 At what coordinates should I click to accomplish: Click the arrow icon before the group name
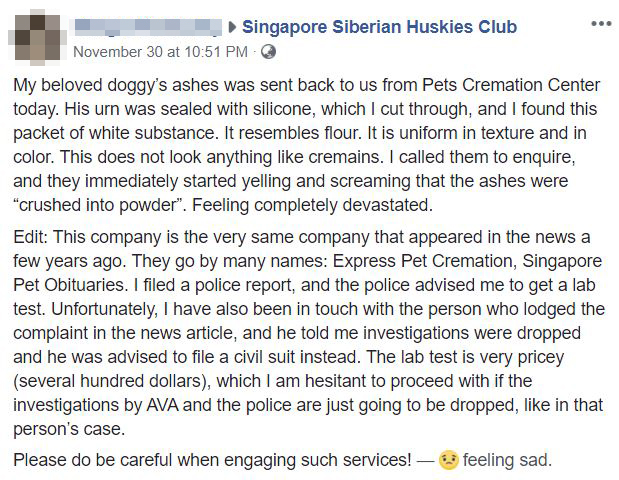coord(232,27)
